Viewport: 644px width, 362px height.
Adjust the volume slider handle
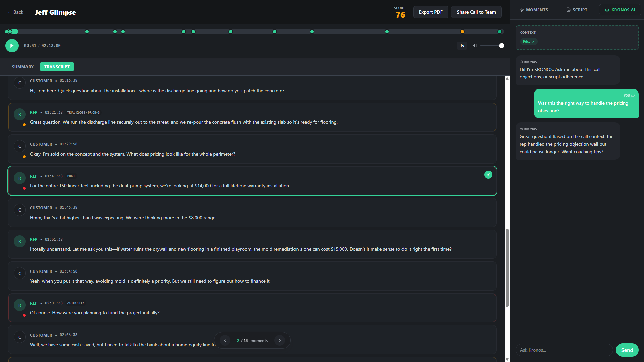(x=501, y=46)
